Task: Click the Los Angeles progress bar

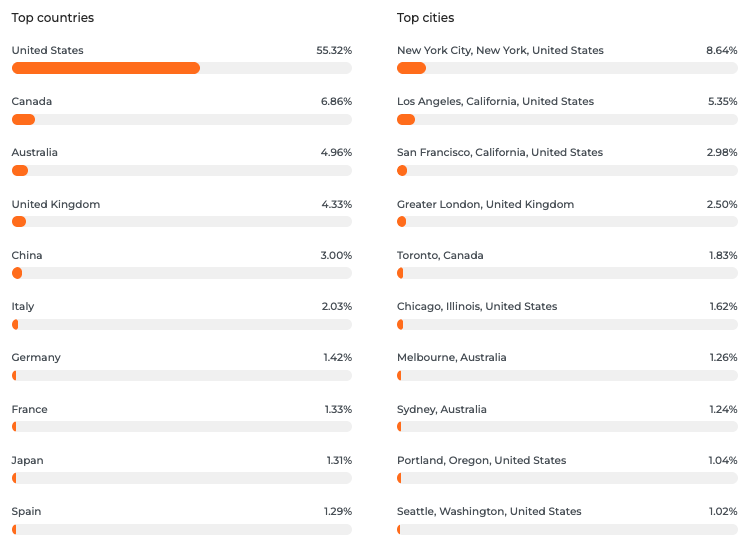Action: click(567, 120)
